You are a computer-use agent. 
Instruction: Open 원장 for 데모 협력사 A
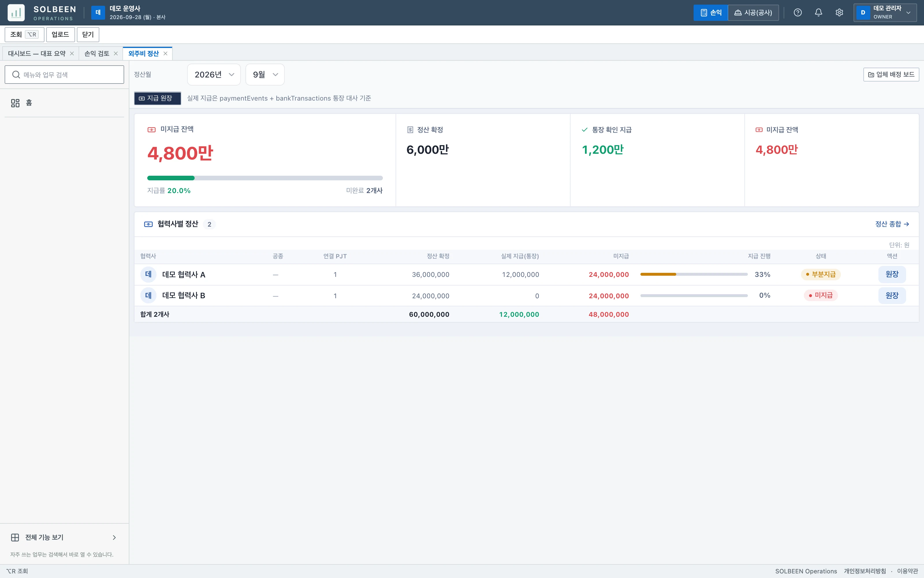[x=892, y=275]
